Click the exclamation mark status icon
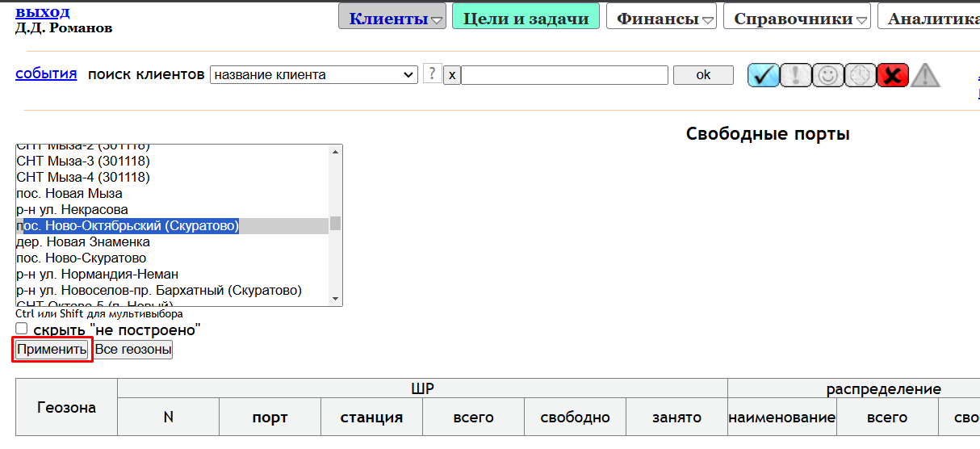 click(795, 75)
